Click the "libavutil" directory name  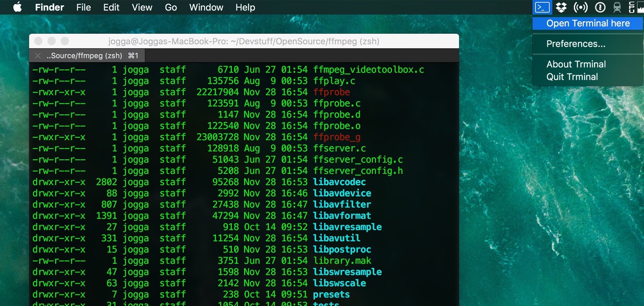click(x=337, y=238)
